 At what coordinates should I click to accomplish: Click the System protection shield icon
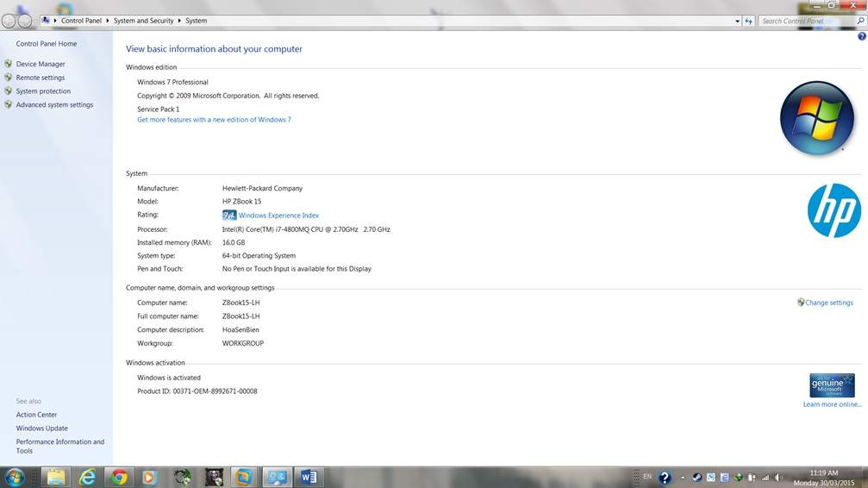[x=9, y=91]
